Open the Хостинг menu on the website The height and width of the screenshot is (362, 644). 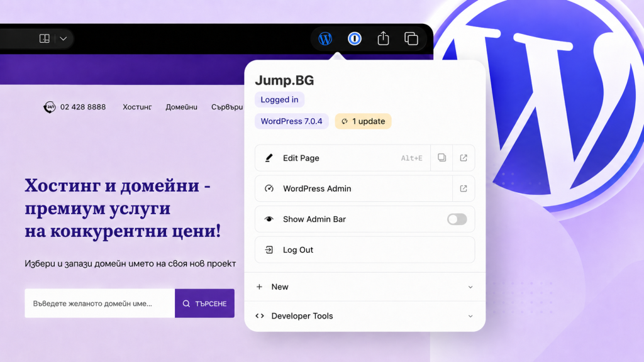137,107
